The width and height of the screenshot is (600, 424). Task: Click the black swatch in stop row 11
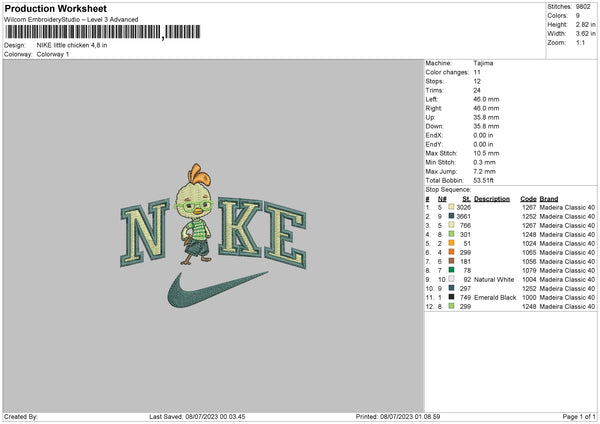[x=451, y=297]
